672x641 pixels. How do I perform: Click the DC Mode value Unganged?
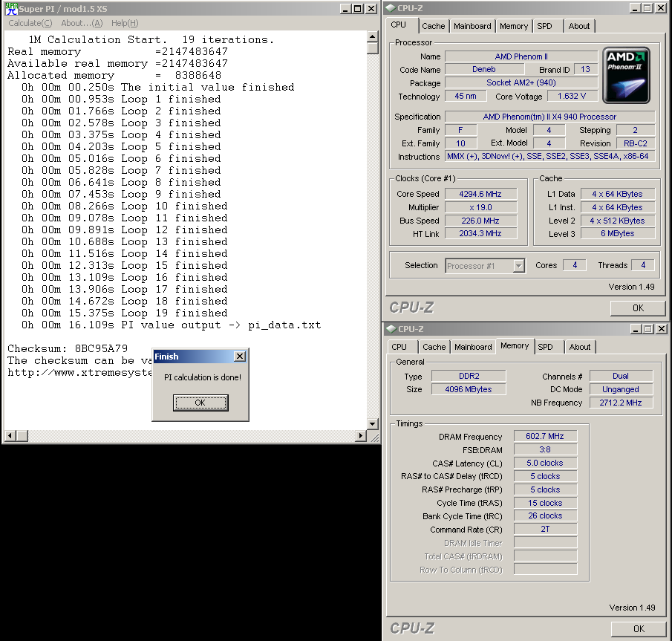coord(621,389)
